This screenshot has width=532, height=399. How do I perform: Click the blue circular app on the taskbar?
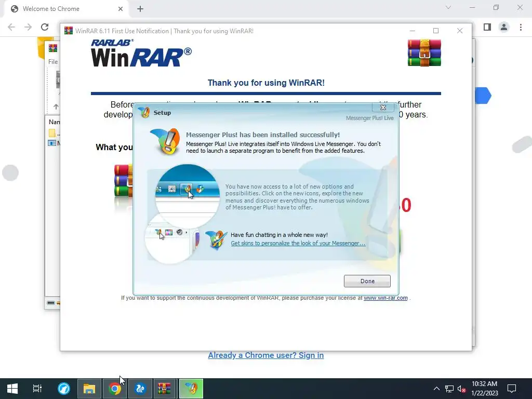click(x=64, y=389)
